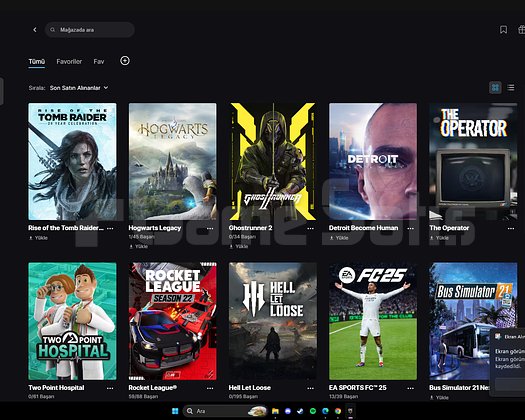Click Yükle under Bus Simulator 21
The image size is (525, 420).
click(x=439, y=398)
